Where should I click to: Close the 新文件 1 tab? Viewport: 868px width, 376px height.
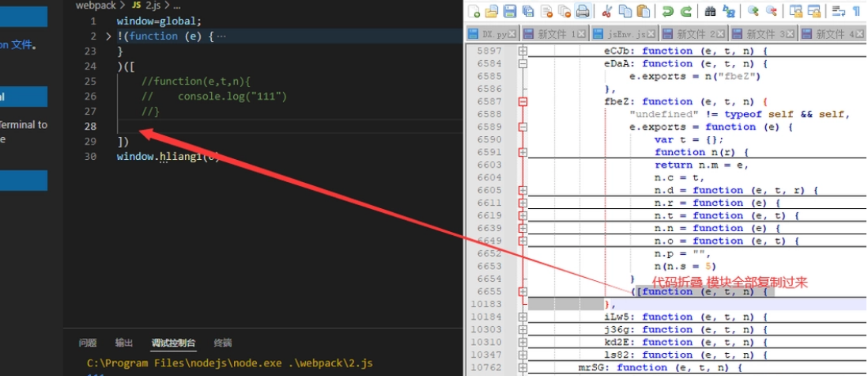[583, 34]
